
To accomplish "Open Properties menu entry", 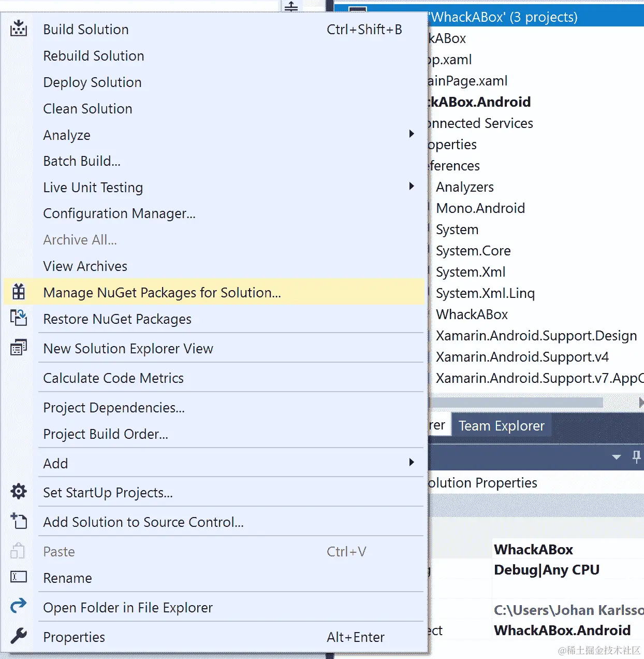I will 214,637.
